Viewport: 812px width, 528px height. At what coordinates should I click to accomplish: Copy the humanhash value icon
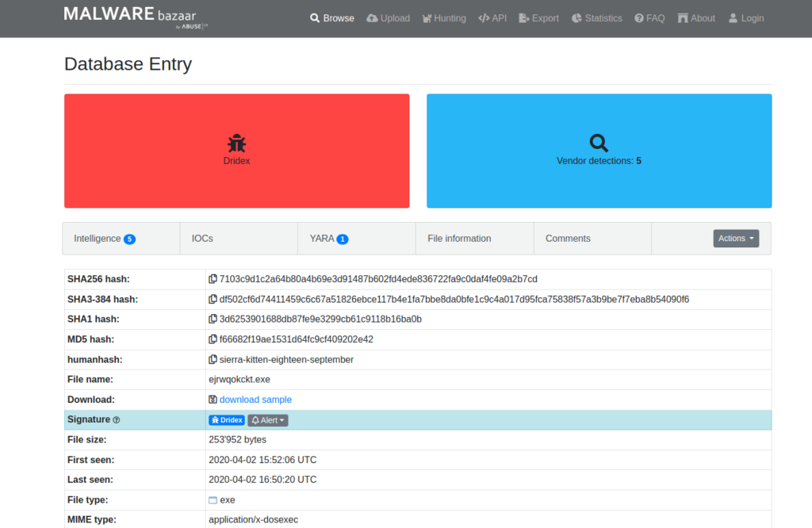pyautogui.click(x=213, y=360)
